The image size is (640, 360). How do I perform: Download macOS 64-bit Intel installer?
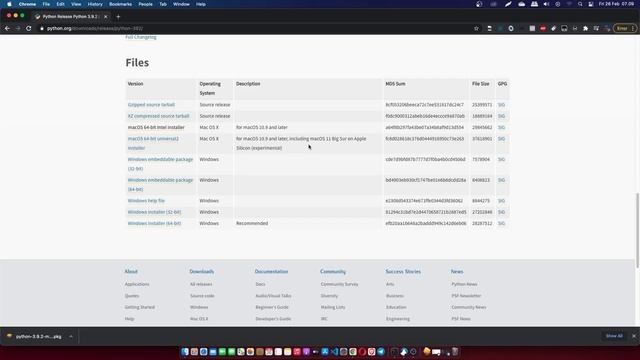[x=156, y=128]
